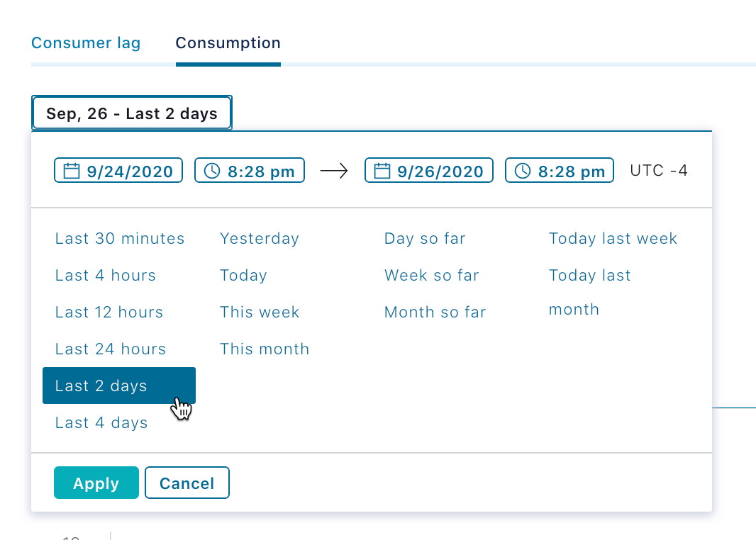Select This week range
The image size is (756, 540).
pos(260,312)
